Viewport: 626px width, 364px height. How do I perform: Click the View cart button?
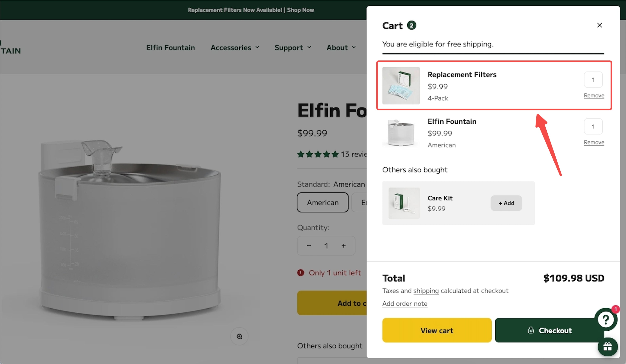click(437, 330)
